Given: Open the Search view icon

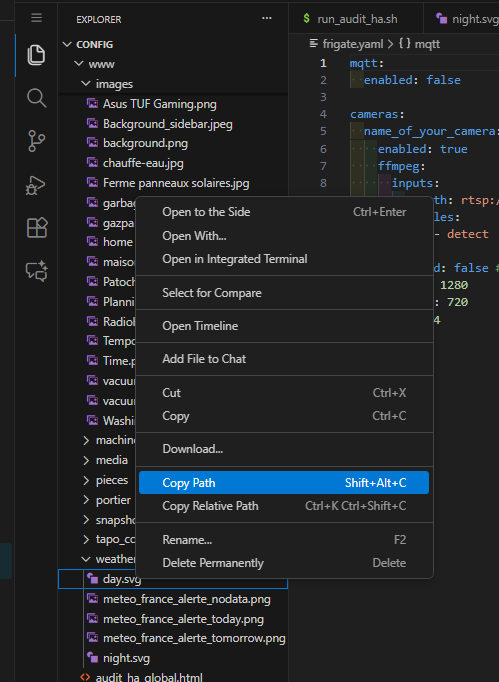Looking at the screenshot, I should click(x=37, y=98).
